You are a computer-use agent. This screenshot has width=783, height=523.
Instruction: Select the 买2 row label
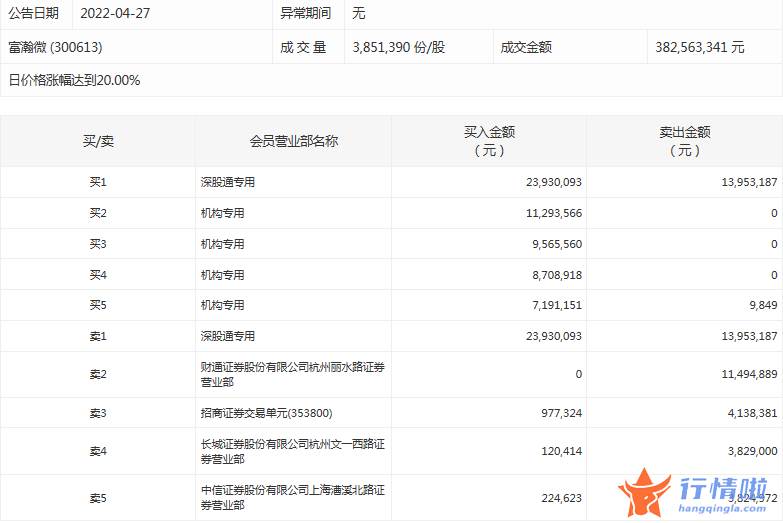[x=98, y=213]
